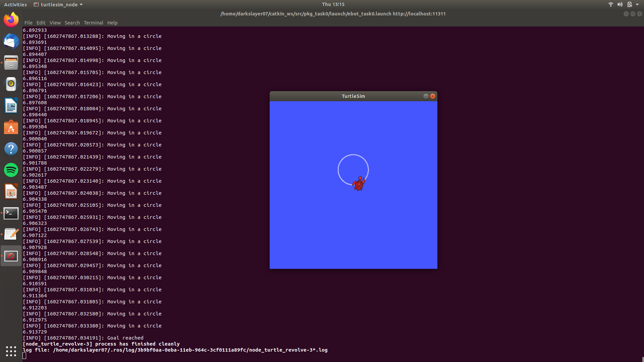Click Activities in the top bar
The width and height of the screenshot is (644, 362).
point(15,4)
